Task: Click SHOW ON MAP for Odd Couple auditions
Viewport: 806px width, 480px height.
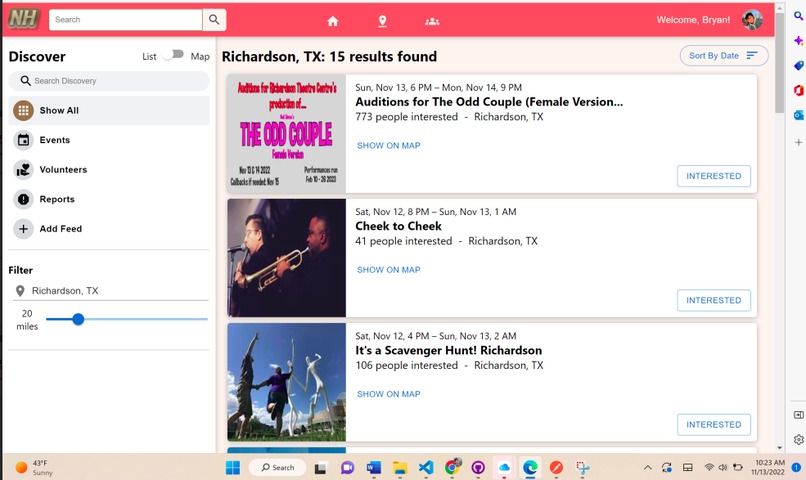Action: pyautogui.click(x=389, y=145)
